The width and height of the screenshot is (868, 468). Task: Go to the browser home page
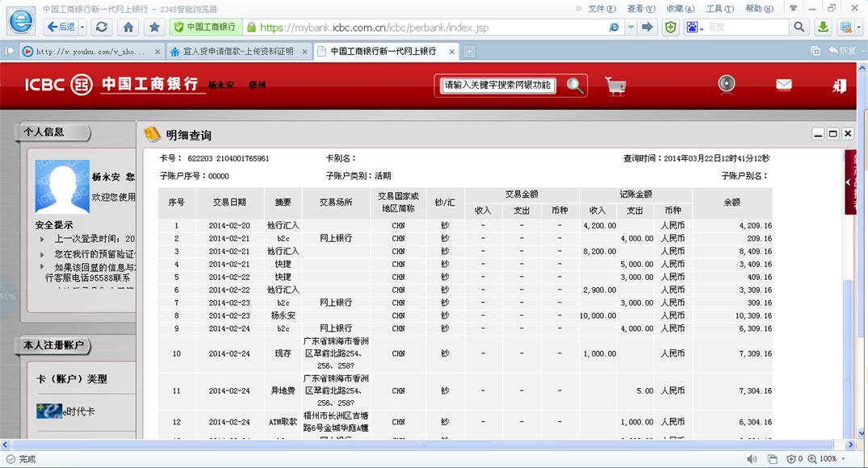pos(128,27)
